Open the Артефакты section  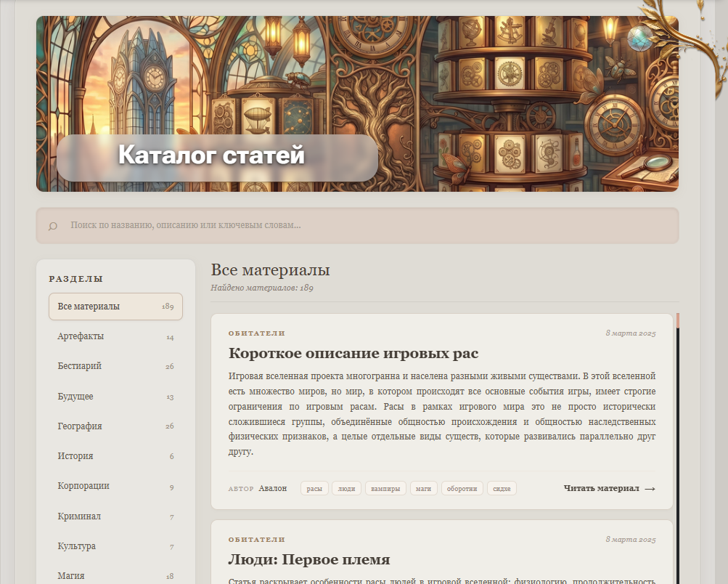pyautogui.click(x=115, y=336)
